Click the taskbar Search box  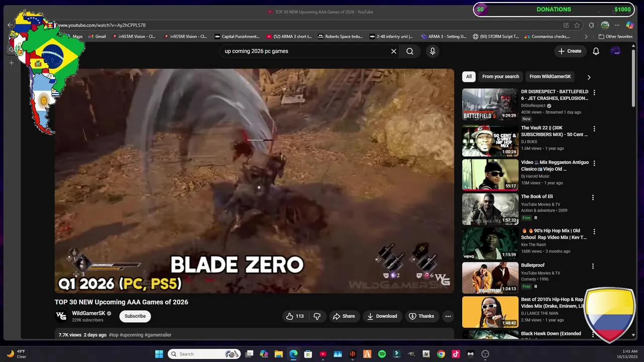pyautogui.click(x=204, y=354)
